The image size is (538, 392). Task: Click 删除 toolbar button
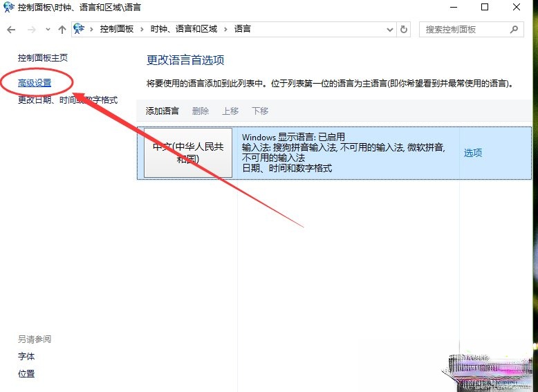[201, 111]
